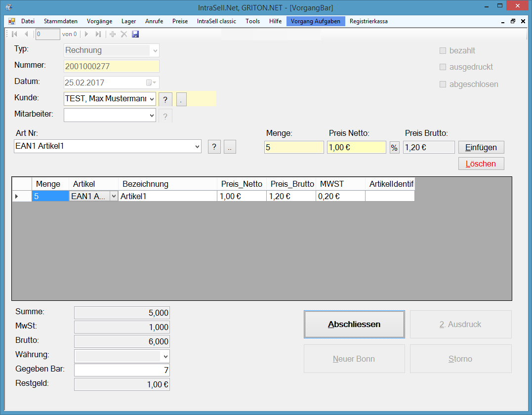
Task: Click the percent button beside Preis Netto
Action: (394, 148)
